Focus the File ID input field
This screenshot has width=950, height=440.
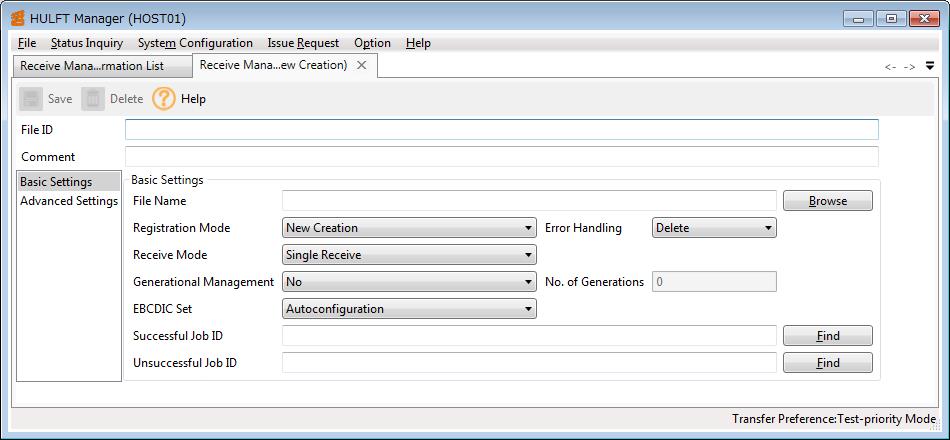pyautogui.click(x=502, y=130)
